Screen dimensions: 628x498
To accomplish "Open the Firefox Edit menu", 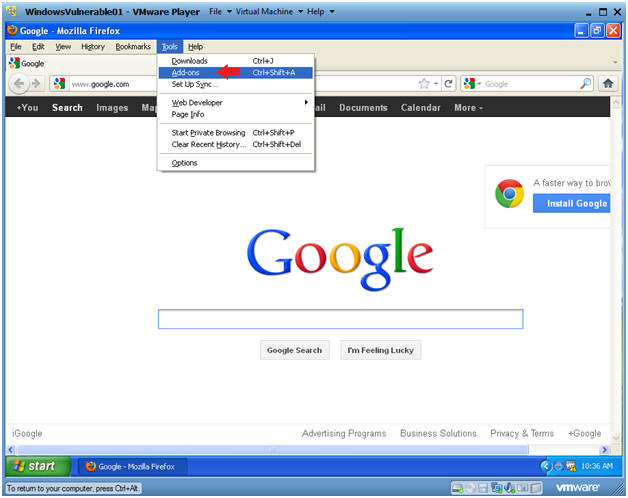I will click(x=38, y=46).
